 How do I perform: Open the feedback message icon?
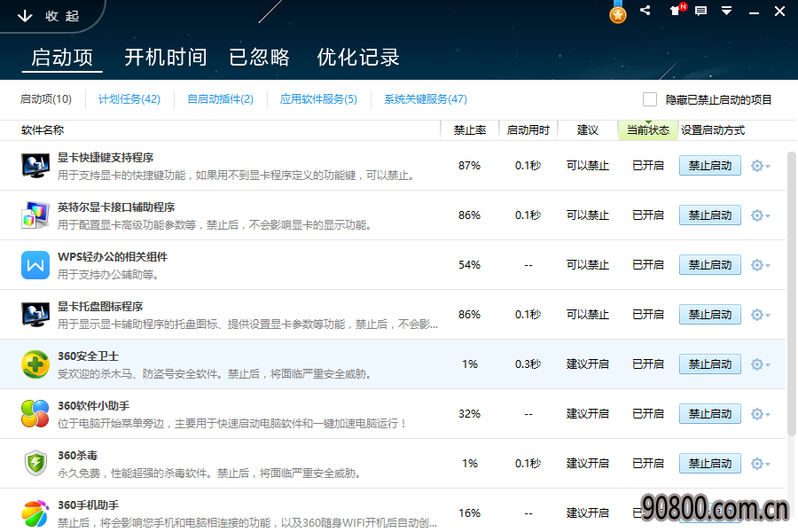pyautogui.click(x=700, y=11)
